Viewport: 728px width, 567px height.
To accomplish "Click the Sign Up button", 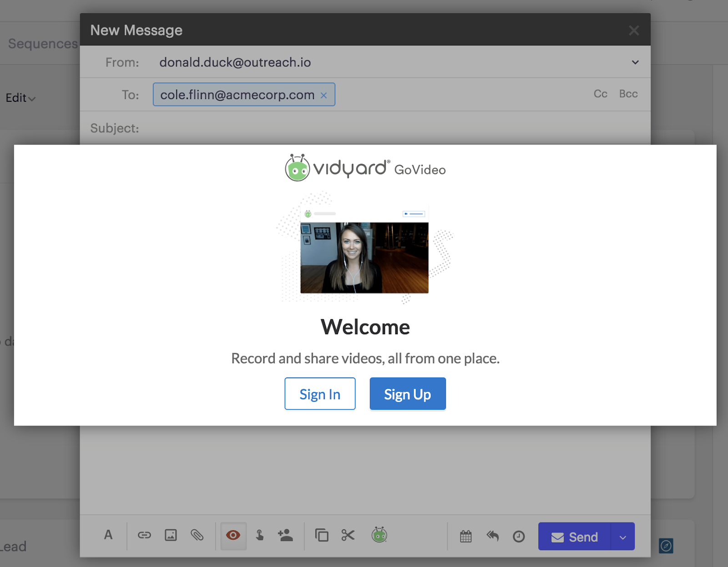I will (x=407, y=394).
